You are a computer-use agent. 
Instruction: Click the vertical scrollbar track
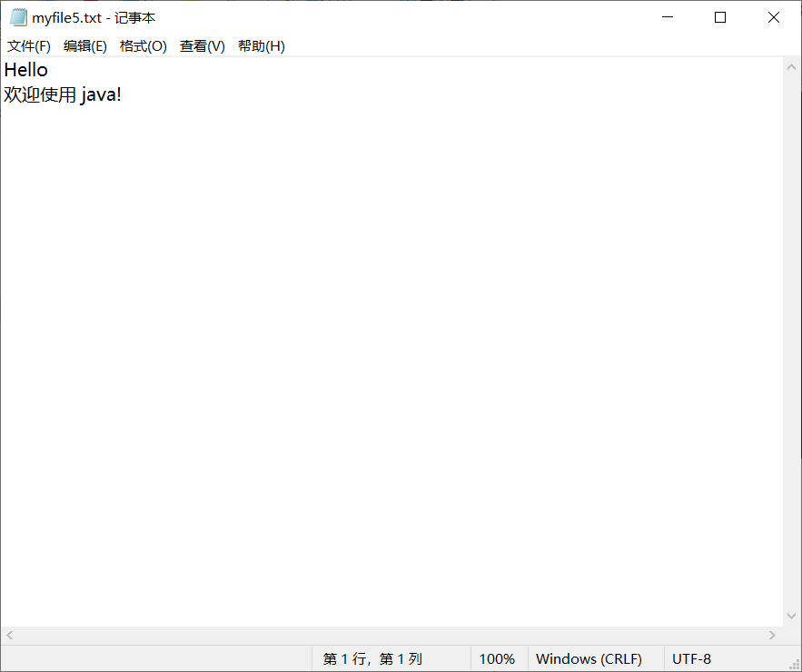point(791,363)
